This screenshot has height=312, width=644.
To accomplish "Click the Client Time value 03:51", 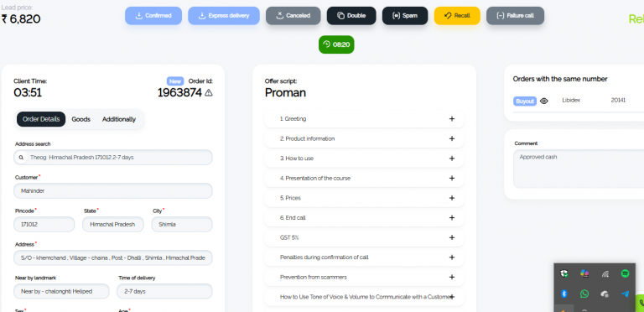I will 28,93.
